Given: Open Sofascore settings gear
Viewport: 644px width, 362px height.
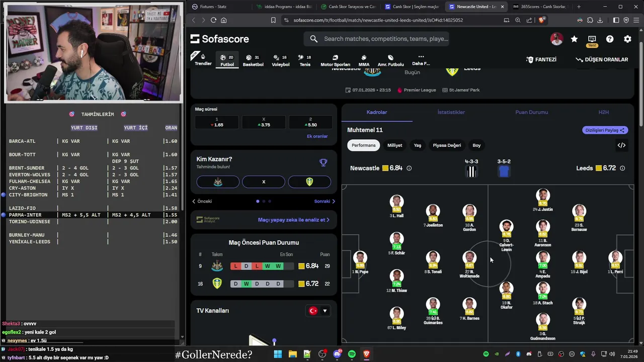Looking at the screenshot, I should pos(627,39).
